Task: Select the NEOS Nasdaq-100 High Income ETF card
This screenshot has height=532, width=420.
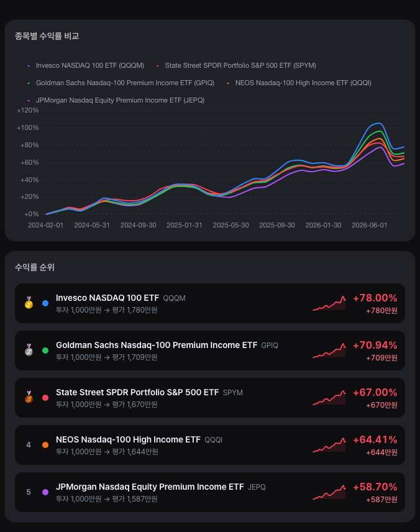Action: click(210, 445)
